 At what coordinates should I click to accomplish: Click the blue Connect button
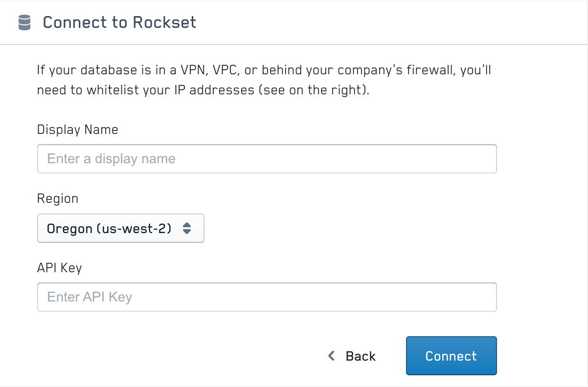(451, 356)
